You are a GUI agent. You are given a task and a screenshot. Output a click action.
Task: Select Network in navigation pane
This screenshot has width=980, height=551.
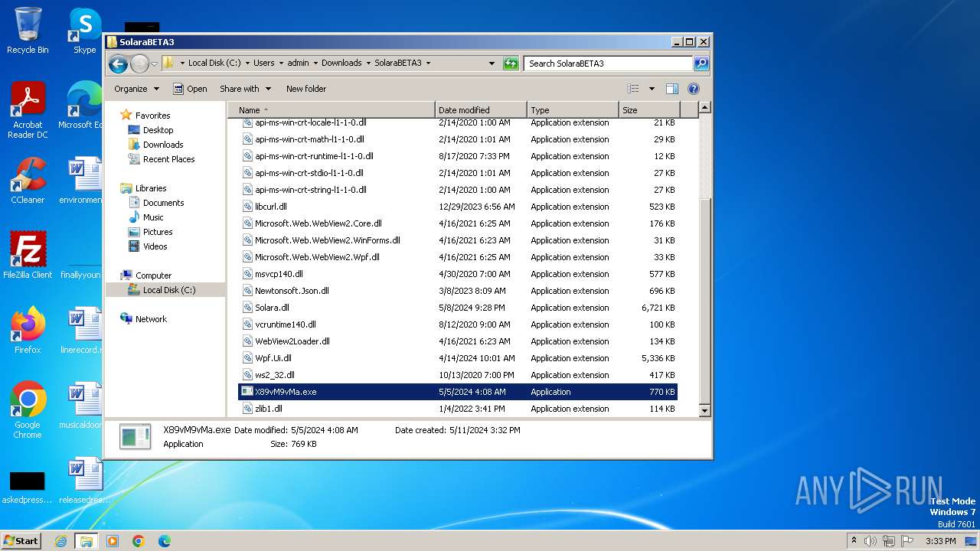[x=151, y=319]
